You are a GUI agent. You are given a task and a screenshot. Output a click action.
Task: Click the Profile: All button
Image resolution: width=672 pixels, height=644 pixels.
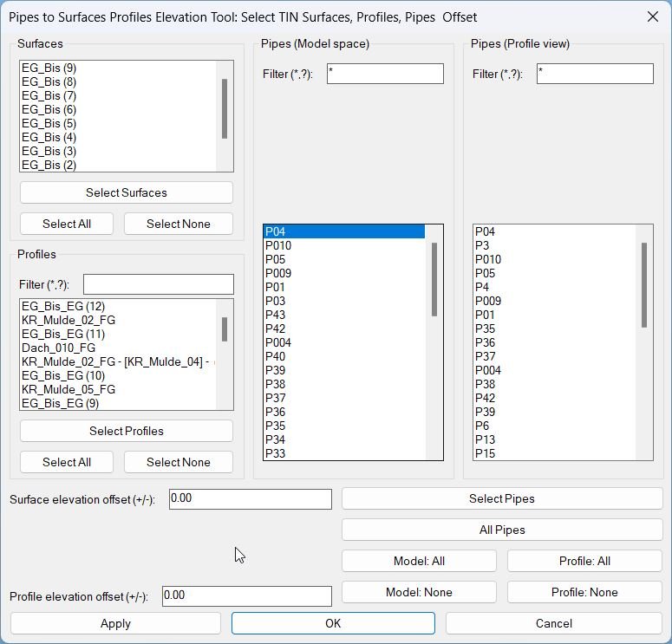pos(584,561)
